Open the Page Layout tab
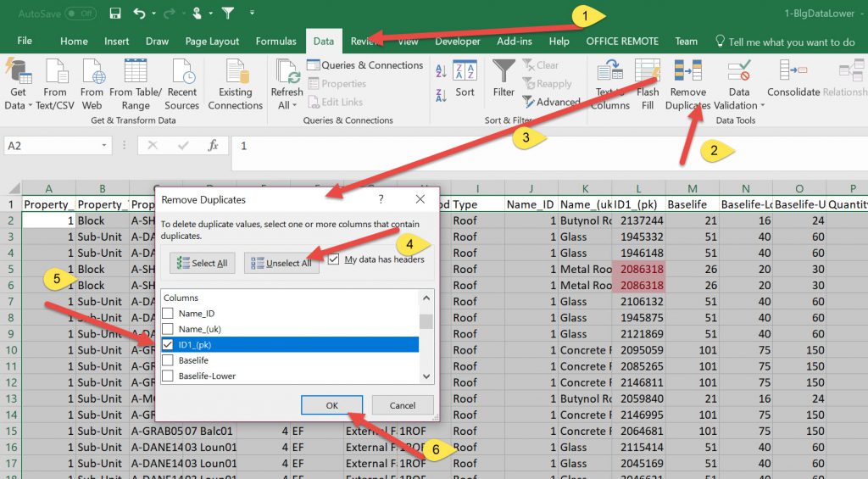Image resolution: width=868 pixels, height=479 pixels. point(212,41)
